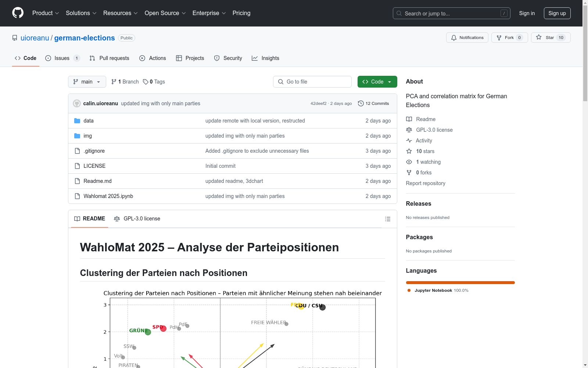Image resolution: width=588 pixels, height=368 pixels.
Task: Click the img folder icon
Action: point(77,136)
